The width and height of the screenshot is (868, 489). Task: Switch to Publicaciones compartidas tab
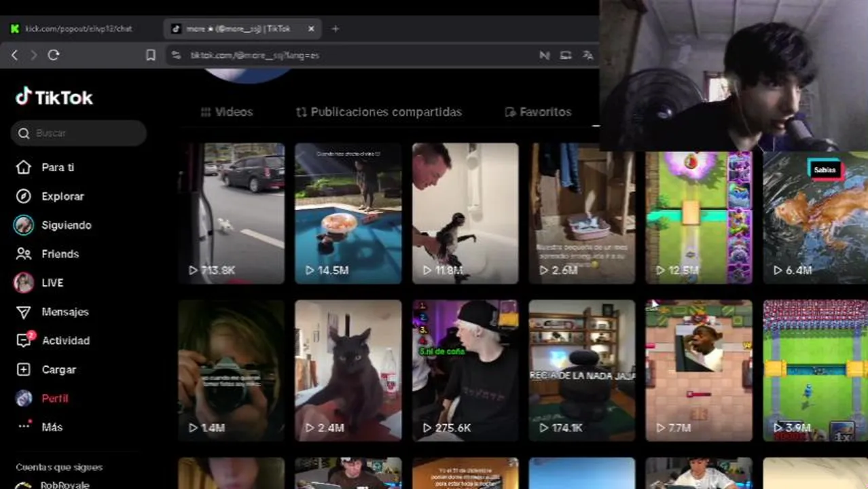tap(379, 112)
